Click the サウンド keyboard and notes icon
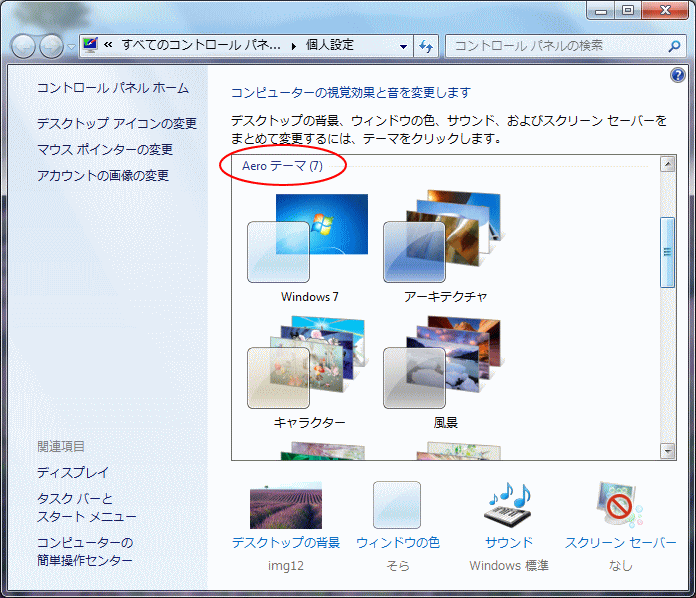Viewport: 696px width, 598px height. (509, 505)
